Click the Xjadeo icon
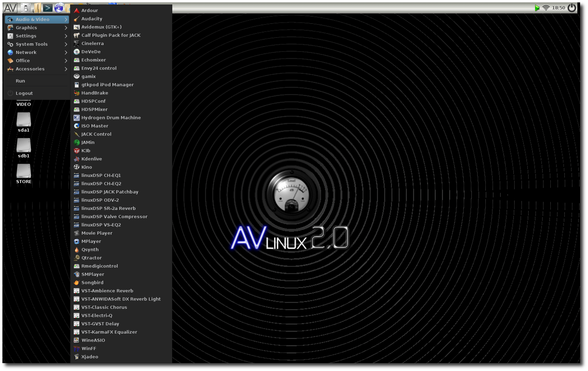The image size is (588, 371). coord(77,357)
